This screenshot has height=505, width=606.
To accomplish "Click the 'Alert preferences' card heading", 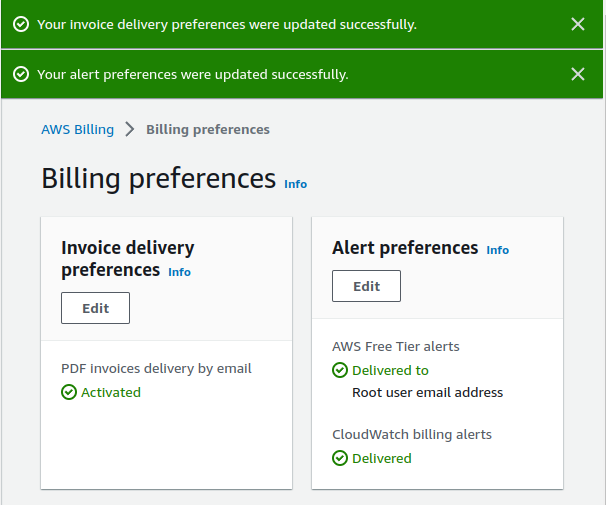I will tap(405, 248).
